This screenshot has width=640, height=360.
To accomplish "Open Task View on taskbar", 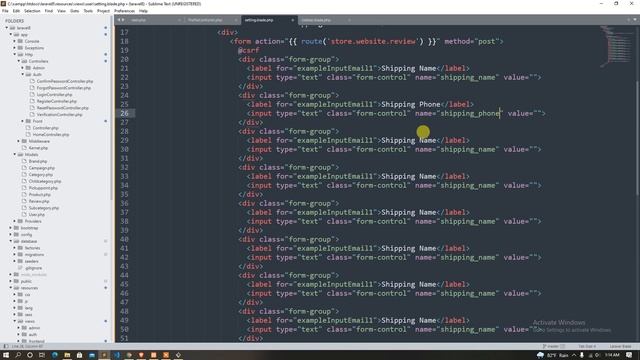I will 42,355.
